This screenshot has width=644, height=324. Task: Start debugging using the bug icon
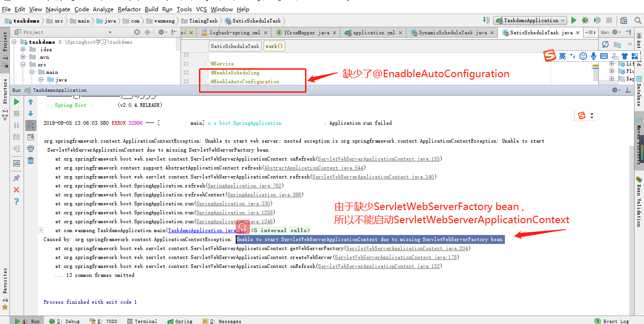[585, 20]
